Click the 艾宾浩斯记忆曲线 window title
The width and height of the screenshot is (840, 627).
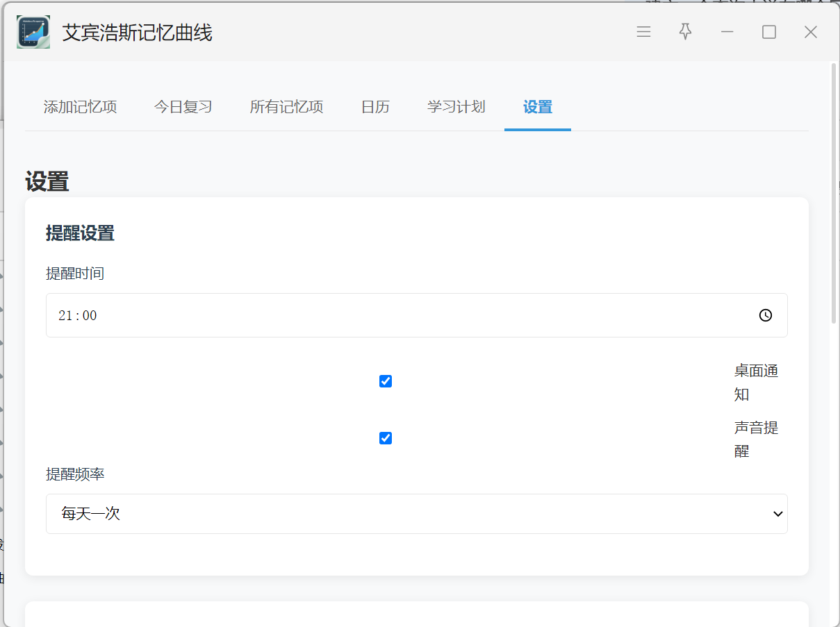(138, 33)
